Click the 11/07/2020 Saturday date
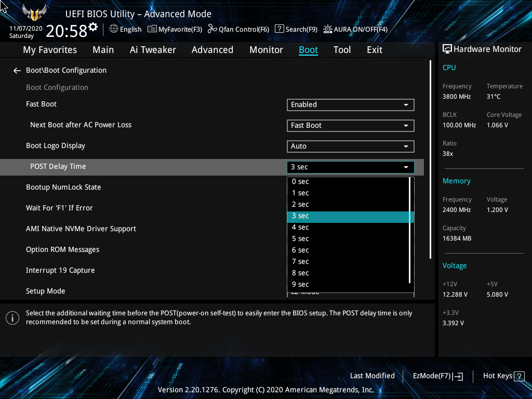 [x=25, y=32]
